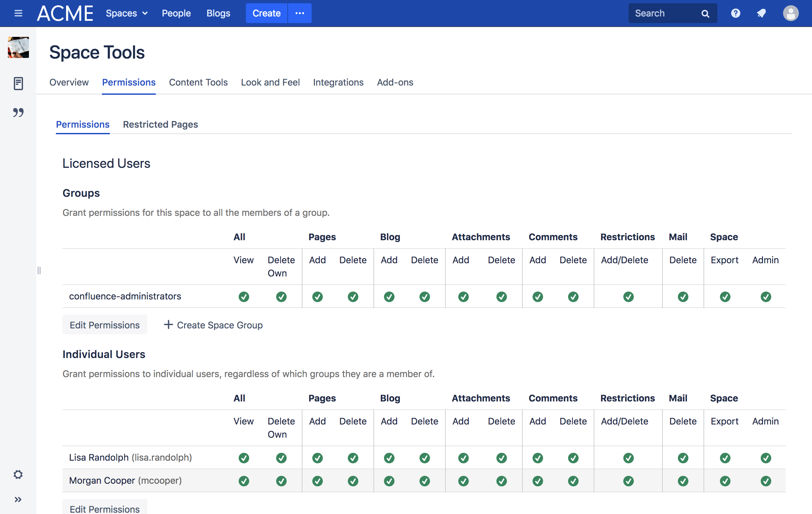Click Lisa Randolph's View permission checkmark
Screen dimensions: 812x514
coord(244,458)
